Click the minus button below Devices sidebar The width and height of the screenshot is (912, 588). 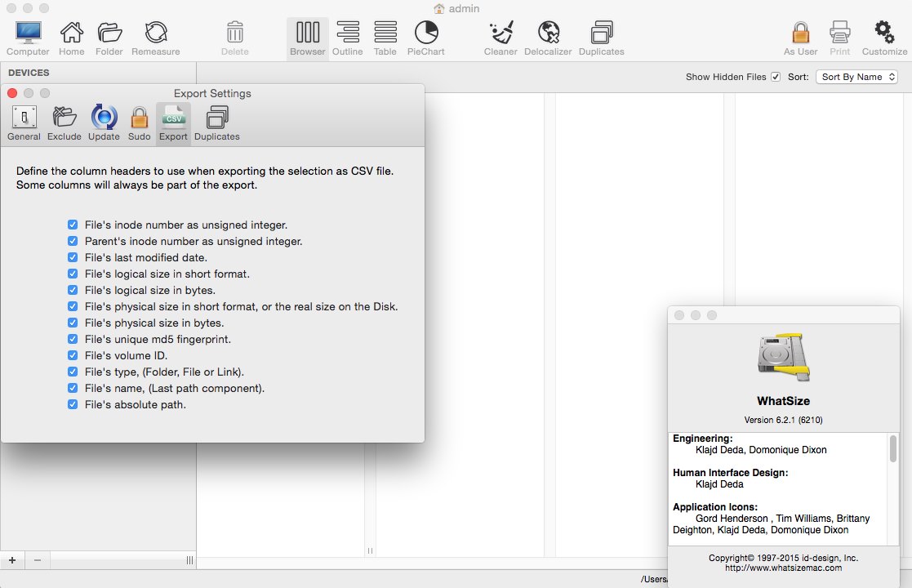(38, 560)
